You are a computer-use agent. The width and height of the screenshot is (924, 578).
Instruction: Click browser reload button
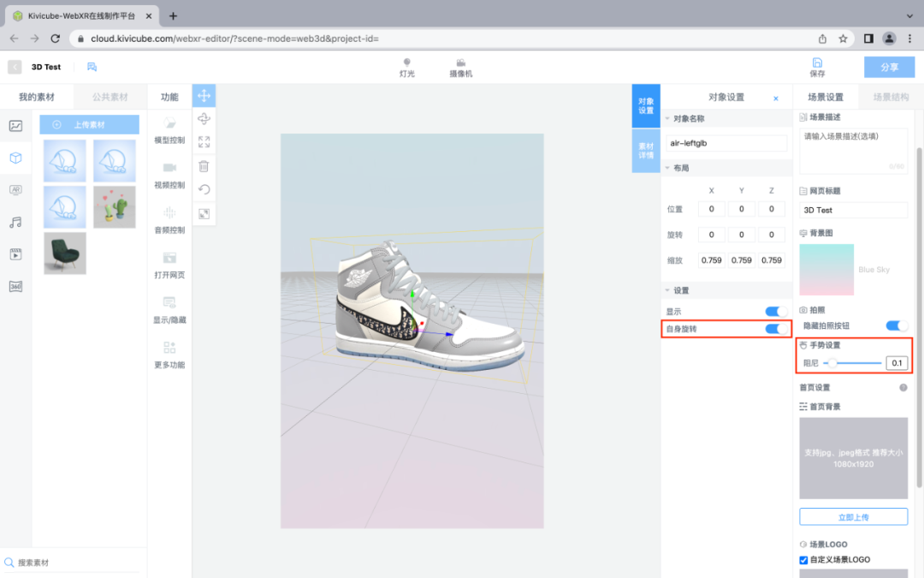pyautogui.click(x=56, y=39)
